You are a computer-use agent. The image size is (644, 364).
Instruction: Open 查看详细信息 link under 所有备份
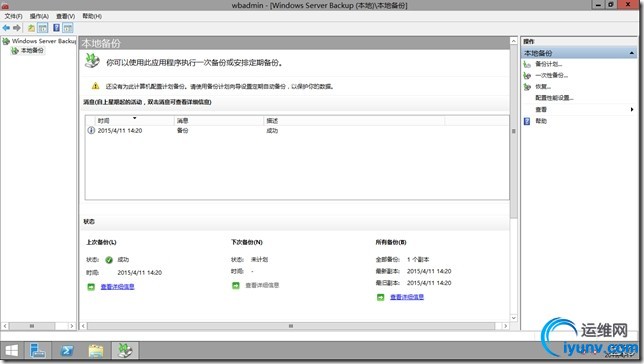point(407,297)
